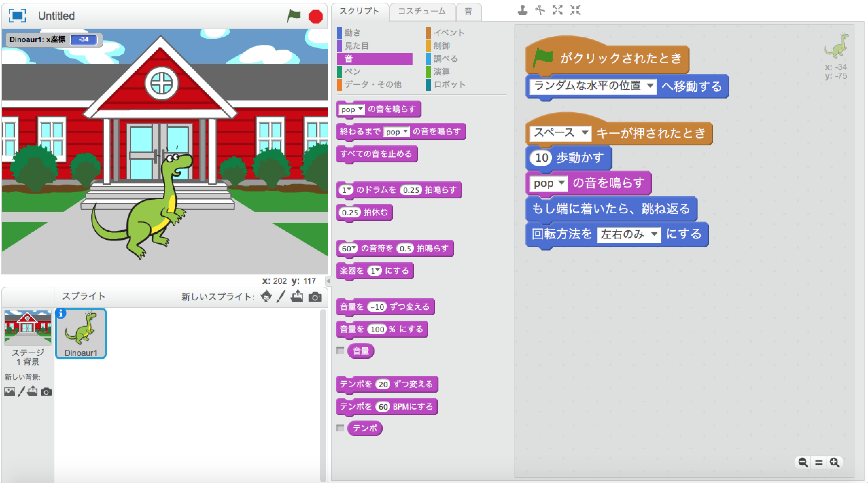Switch to the 音 tab
This screenshot has width=868, height=483.
tap(468, 11)
